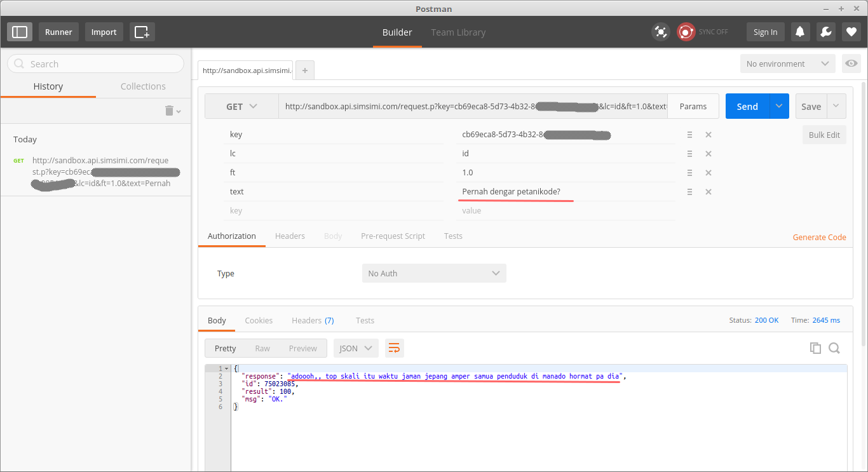Click drag handle icon on lc row
Viewport: 868px width, 472px height.
click(689, 154)
